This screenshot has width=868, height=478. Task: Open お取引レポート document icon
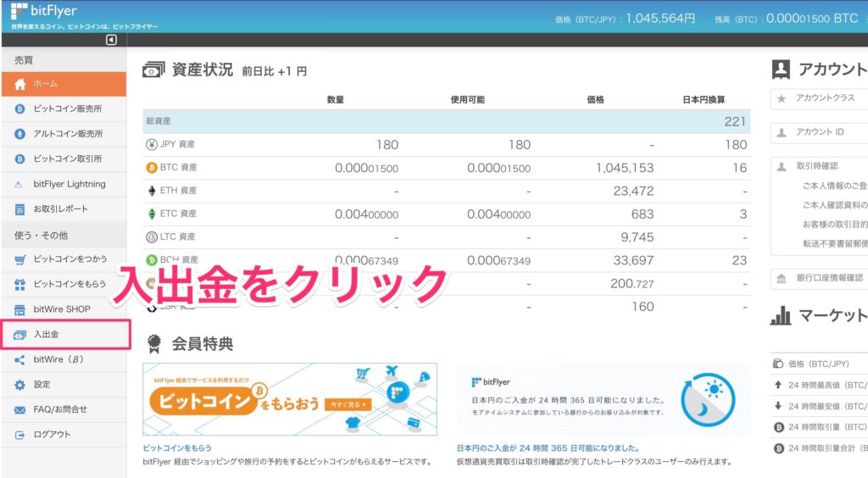(x=20, y=209)
